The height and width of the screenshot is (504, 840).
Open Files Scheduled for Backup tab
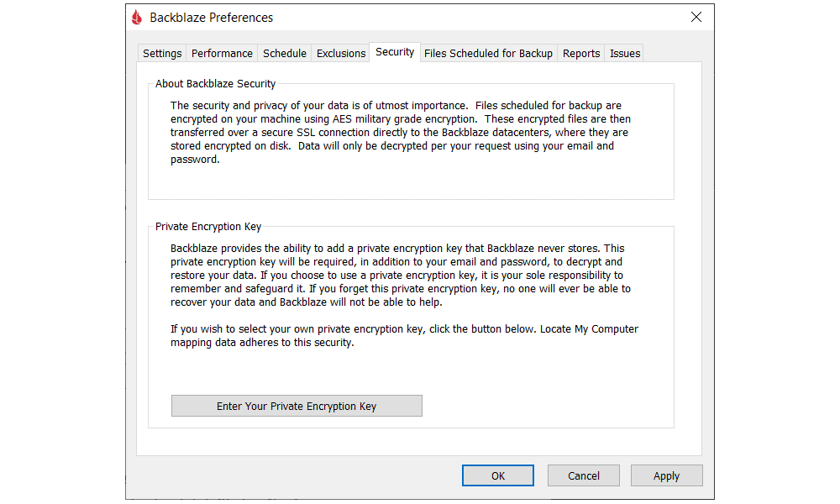[488, 54]
